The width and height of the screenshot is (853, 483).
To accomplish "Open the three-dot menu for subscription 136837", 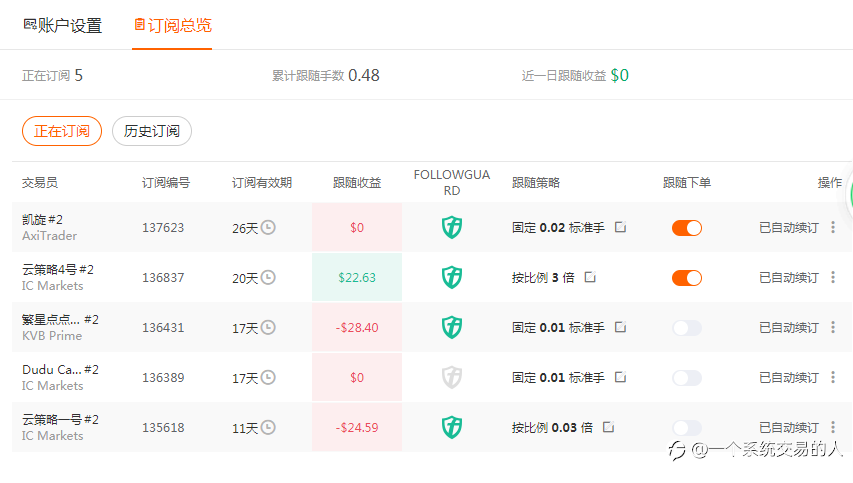I will pos(833,277).
